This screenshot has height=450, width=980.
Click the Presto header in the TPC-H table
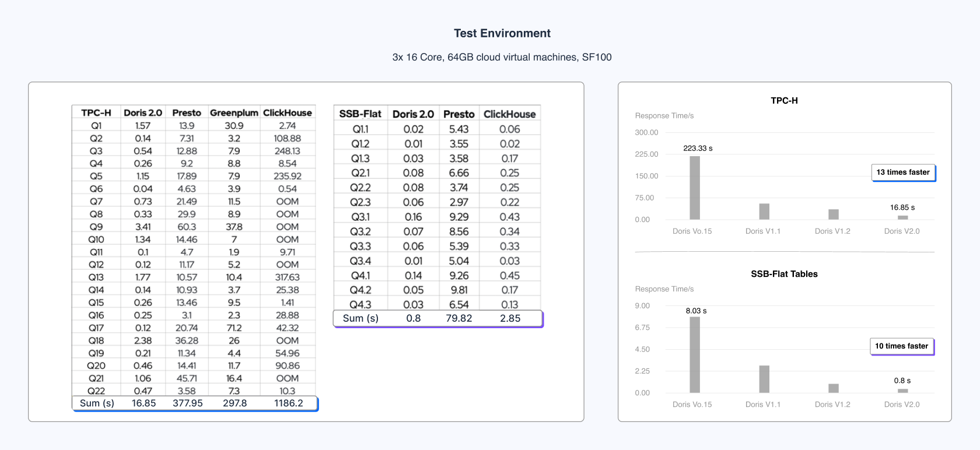[x=187, y=112]
